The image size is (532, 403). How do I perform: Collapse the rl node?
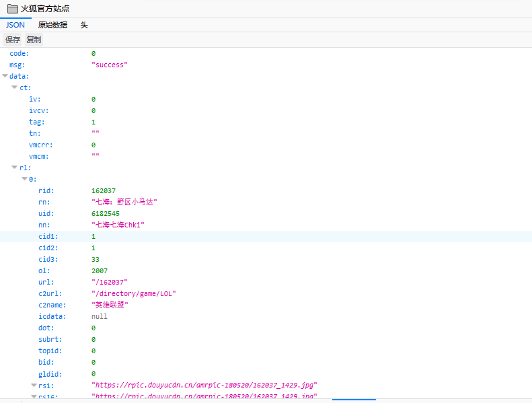(15, 167)
